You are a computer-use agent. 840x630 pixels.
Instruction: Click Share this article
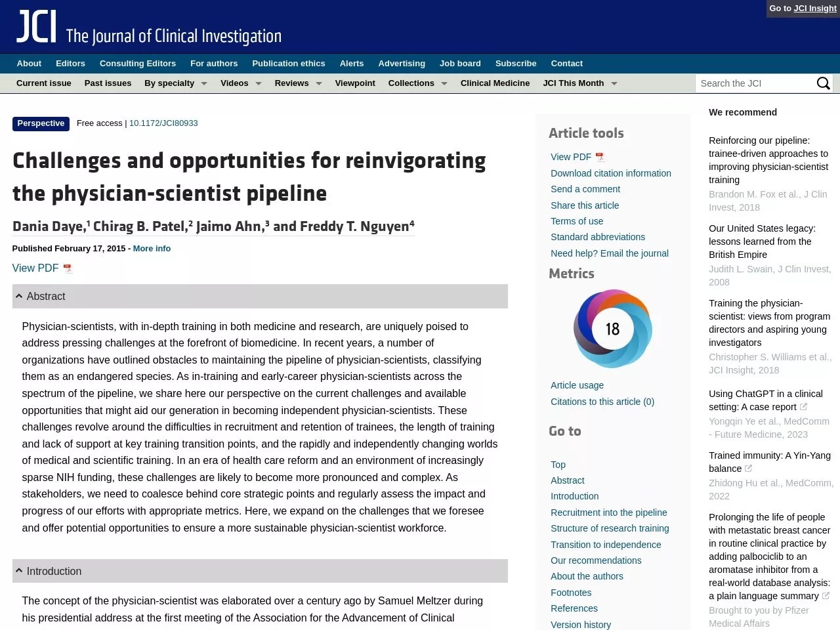coord(585,205)
